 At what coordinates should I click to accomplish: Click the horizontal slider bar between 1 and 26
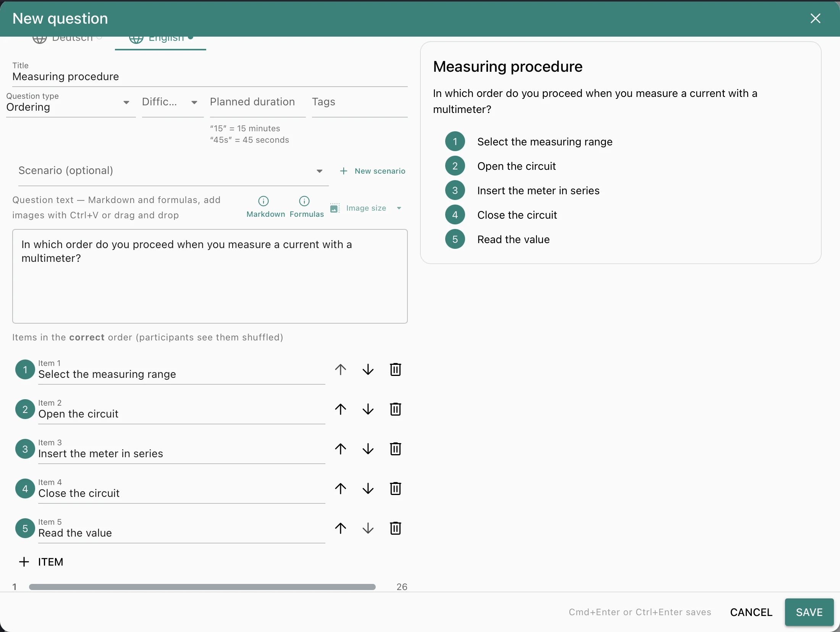pyautogui.click(x=202, y=587)
